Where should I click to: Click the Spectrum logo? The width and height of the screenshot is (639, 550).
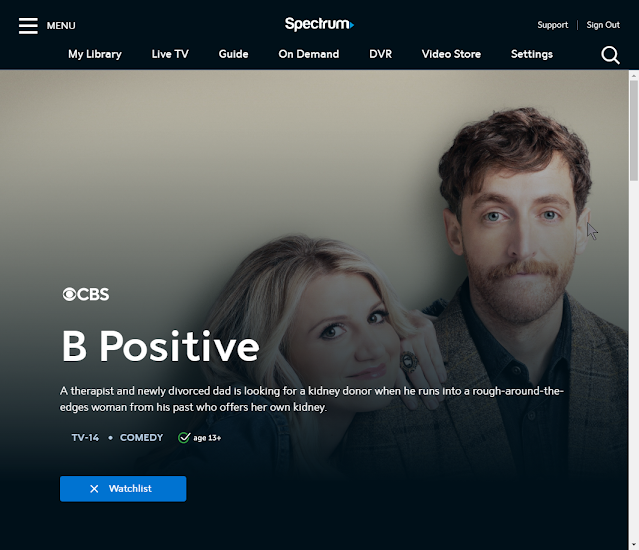pos(319,24)
